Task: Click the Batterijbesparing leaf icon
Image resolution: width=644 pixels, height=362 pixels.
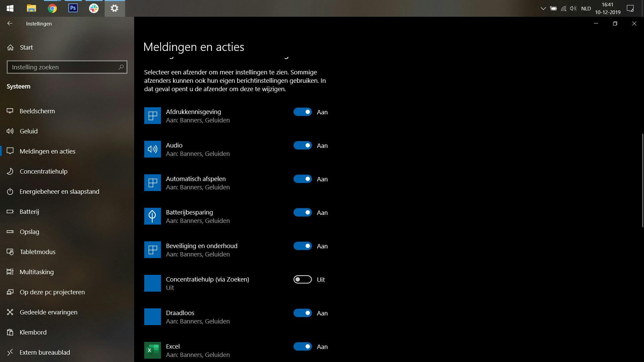Action: [x=152, y=216]
